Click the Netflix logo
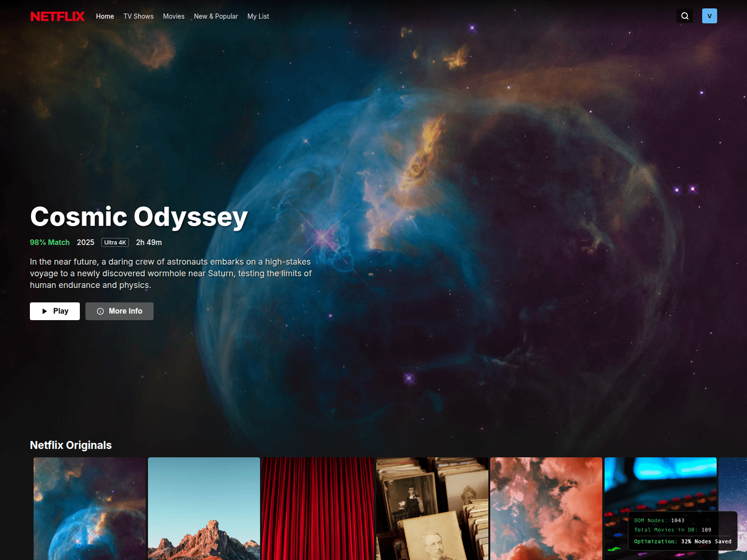Image resolution: width=747 pixels, height=560 pixels. point(57,16)
